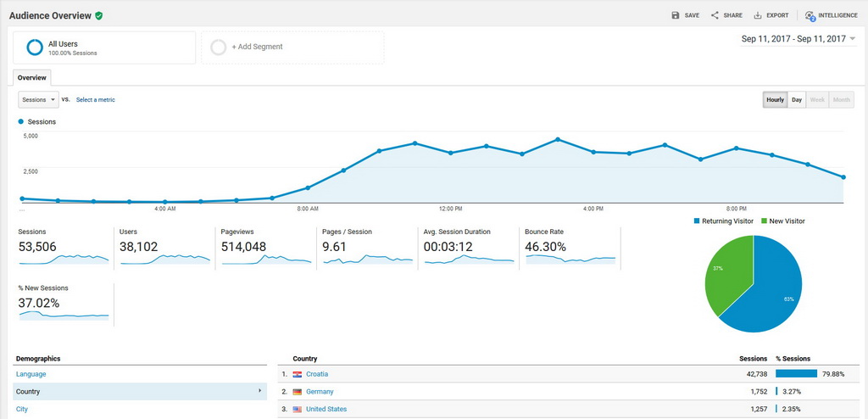
Task: Click the Save disk icon
Action: (676, 15)
